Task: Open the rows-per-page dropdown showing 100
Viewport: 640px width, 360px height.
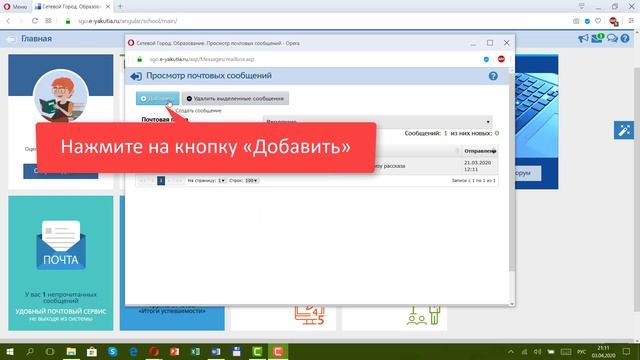Action: 251,180
